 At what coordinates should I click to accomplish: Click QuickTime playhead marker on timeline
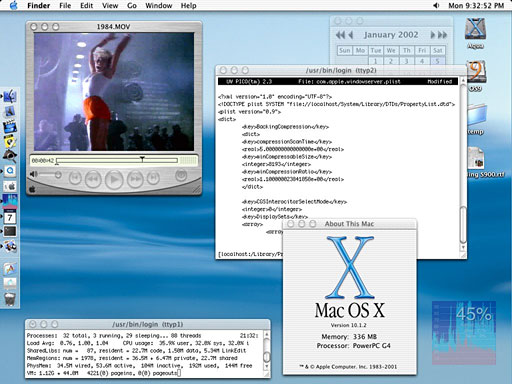click(142, 159)
